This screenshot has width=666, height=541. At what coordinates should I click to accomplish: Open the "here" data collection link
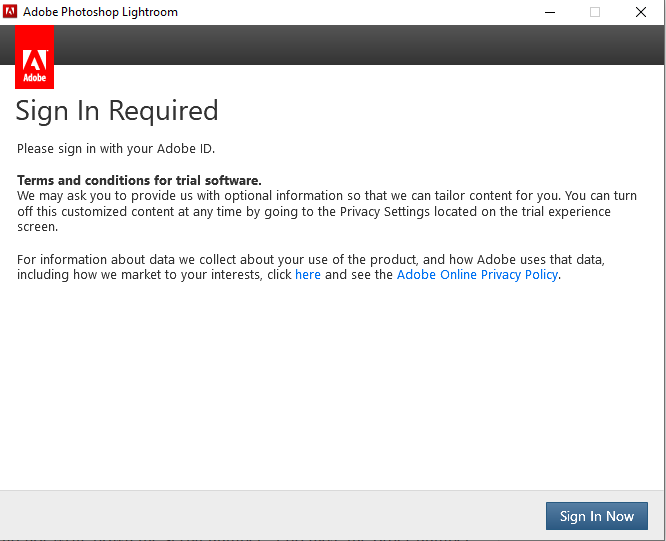pyautogui.click(x=308, y=275)
